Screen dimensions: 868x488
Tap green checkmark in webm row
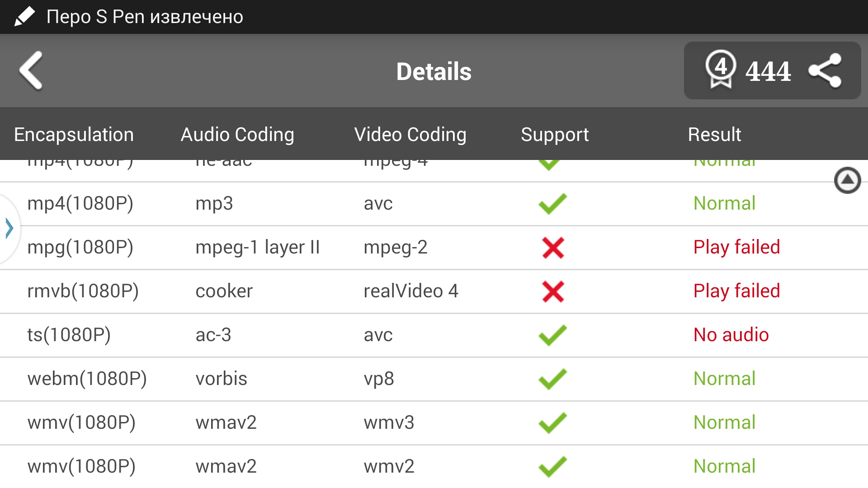552,379
